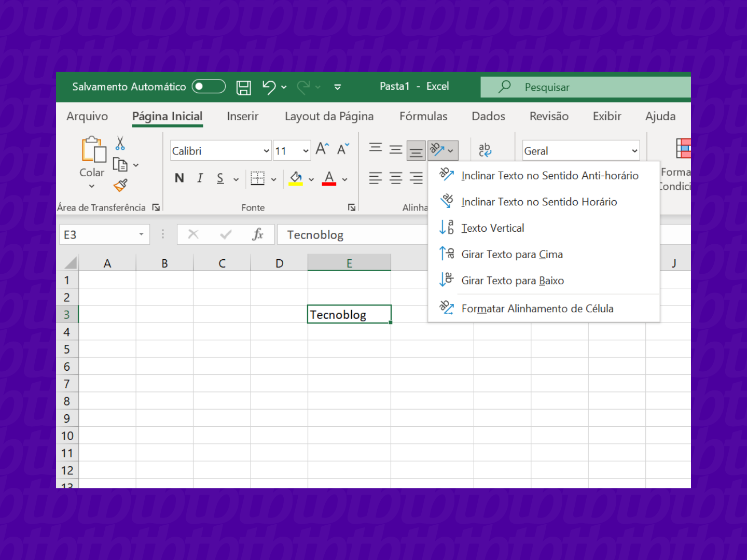Choose Inclinar Texto no Sentido Anti-horário
The height and width of the screenshot is (560, 747).
[544, 175]
